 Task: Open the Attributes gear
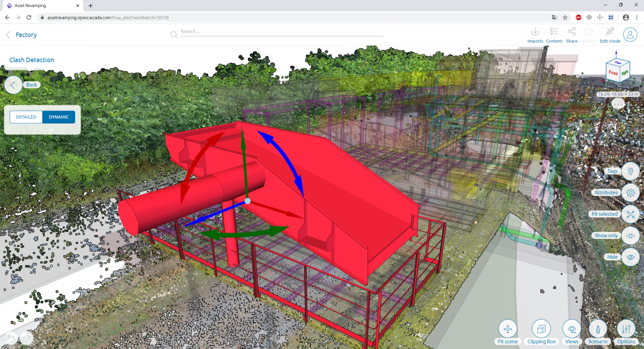[630, 192]
